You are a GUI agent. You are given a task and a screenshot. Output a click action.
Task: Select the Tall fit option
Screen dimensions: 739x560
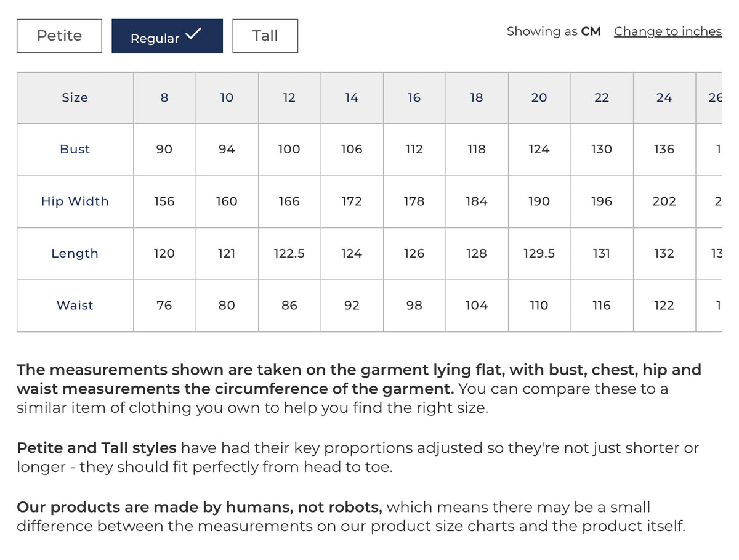[x=265, y=36]
